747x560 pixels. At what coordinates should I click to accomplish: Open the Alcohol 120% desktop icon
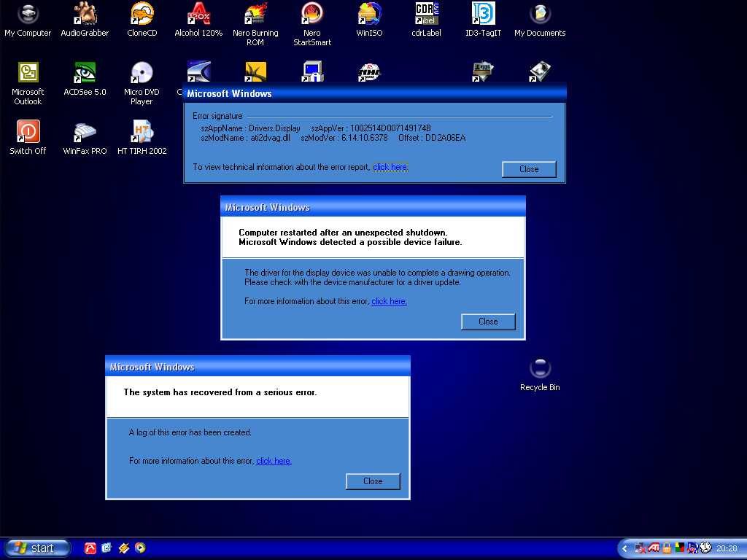pyautogui.click(x=198, y=15)
